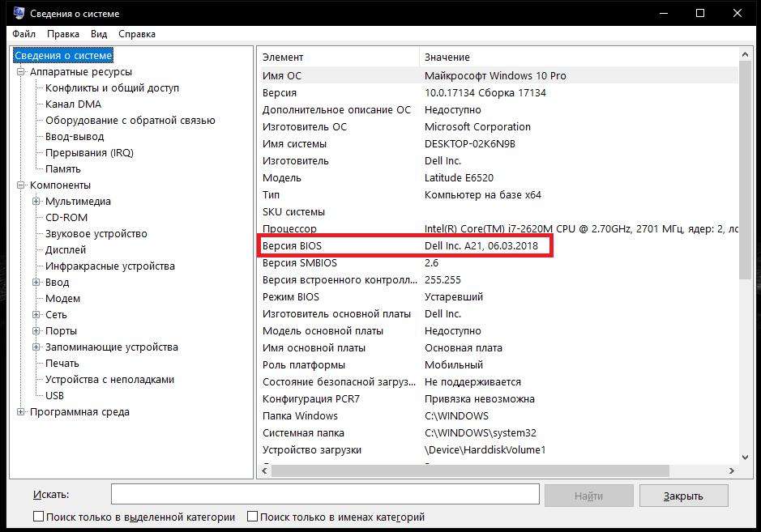This screenshot has height=532, width=761.
Task: Click inside the 'Искать' search field
Action: click(325, 494)
